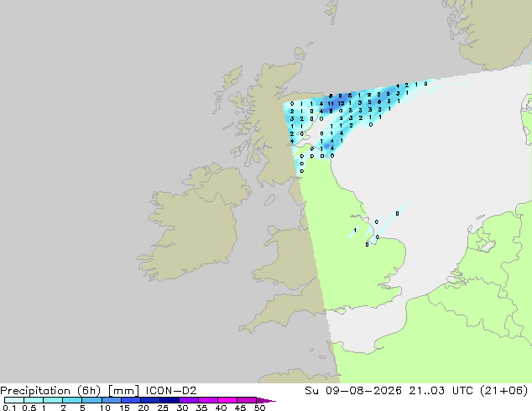Click the 20–25 mm legend color swatch
Image resolution: width=532 pixels, height=411 pixels.
[x=149, y=400]
